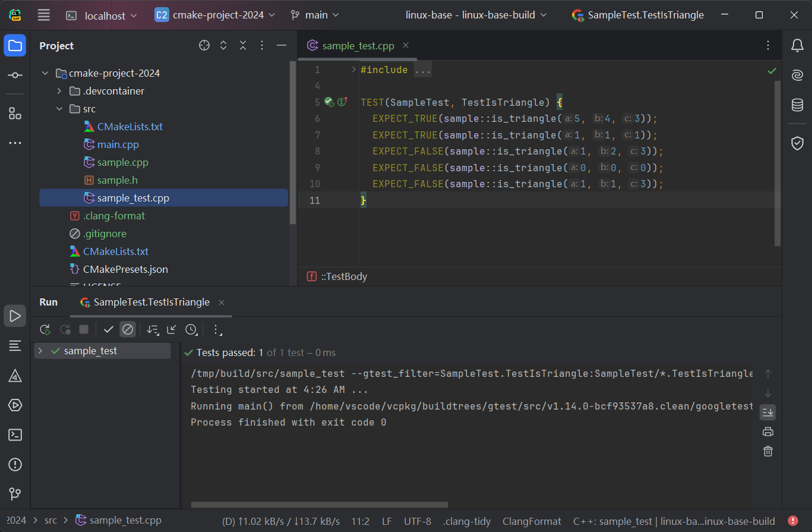Collapse cmake-project-2024 root folder
Image resolution: width=812 pixels, height=532 pixels.
[x=45, y=73]
